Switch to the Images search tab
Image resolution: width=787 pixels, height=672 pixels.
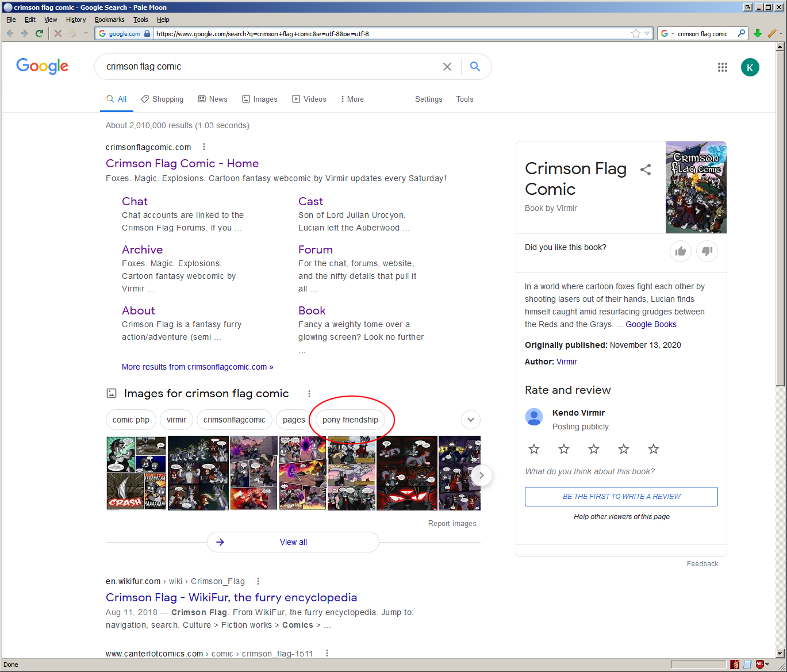pos(260,99)
